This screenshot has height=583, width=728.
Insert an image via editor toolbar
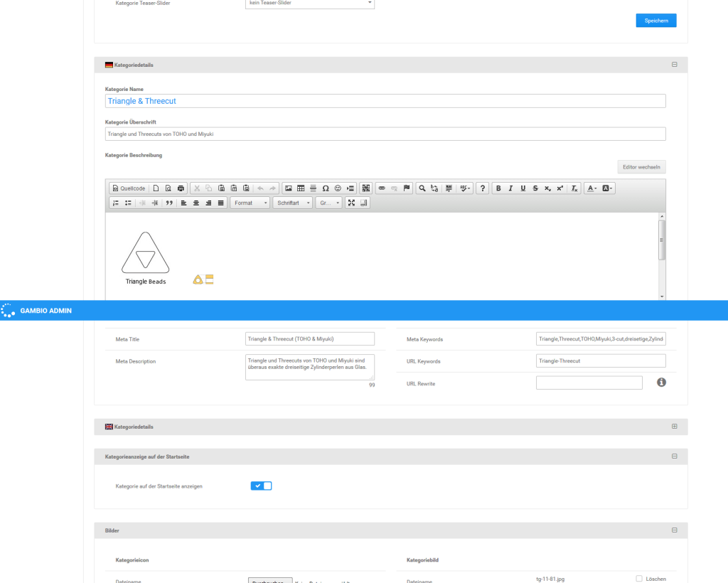[x=288, y=188]
